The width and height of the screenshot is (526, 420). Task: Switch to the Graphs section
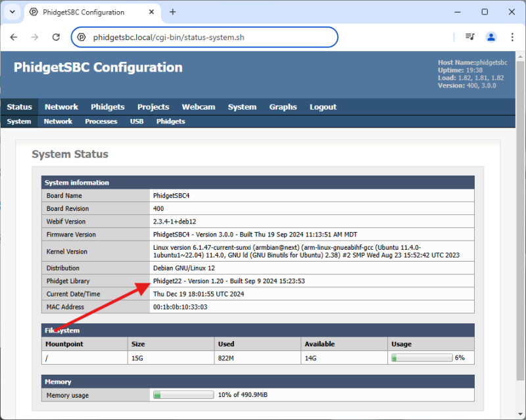point(283,106)
